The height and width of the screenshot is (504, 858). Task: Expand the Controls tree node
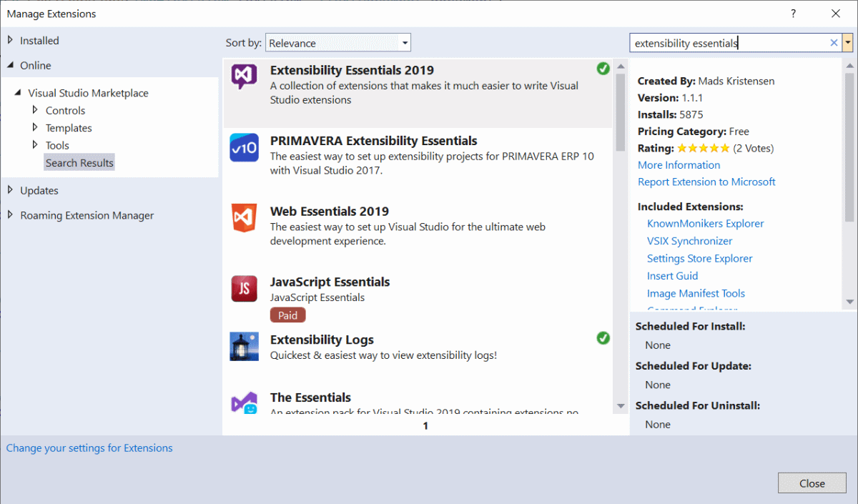(x=65, y=110)
